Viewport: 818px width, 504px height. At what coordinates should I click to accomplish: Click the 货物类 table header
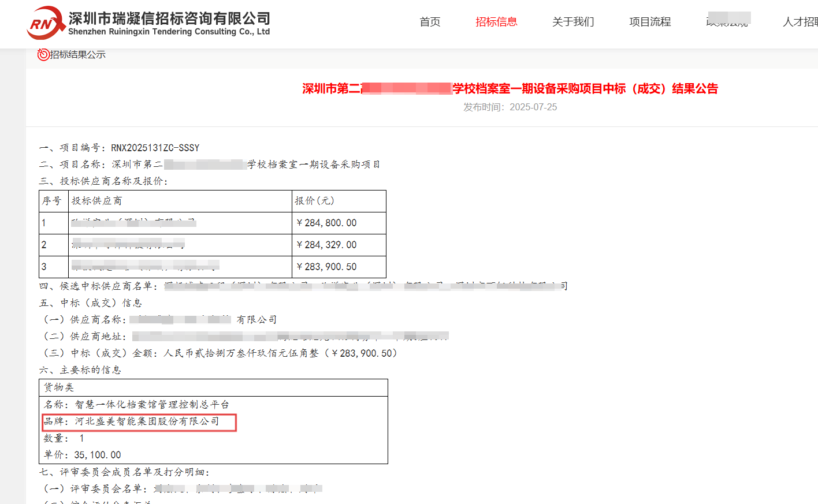pos(59,387)
